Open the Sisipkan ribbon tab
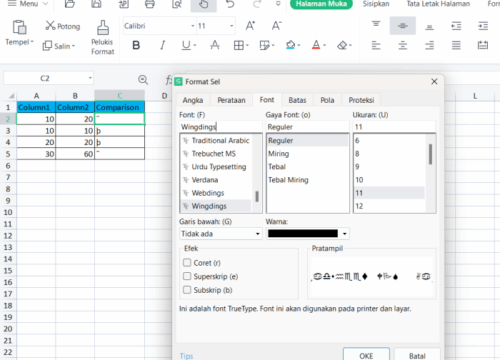Screen dimensions: 500x360 click(376, 4)
